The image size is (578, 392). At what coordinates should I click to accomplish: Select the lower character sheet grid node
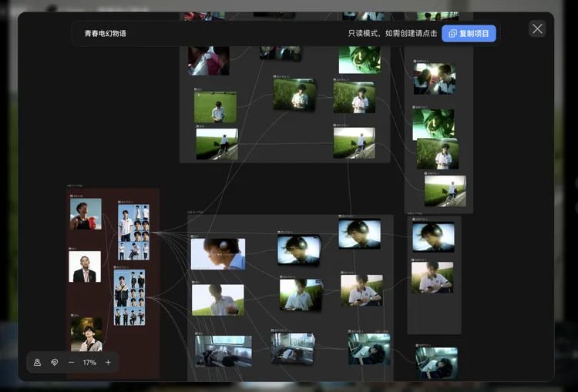coord(129,297)
